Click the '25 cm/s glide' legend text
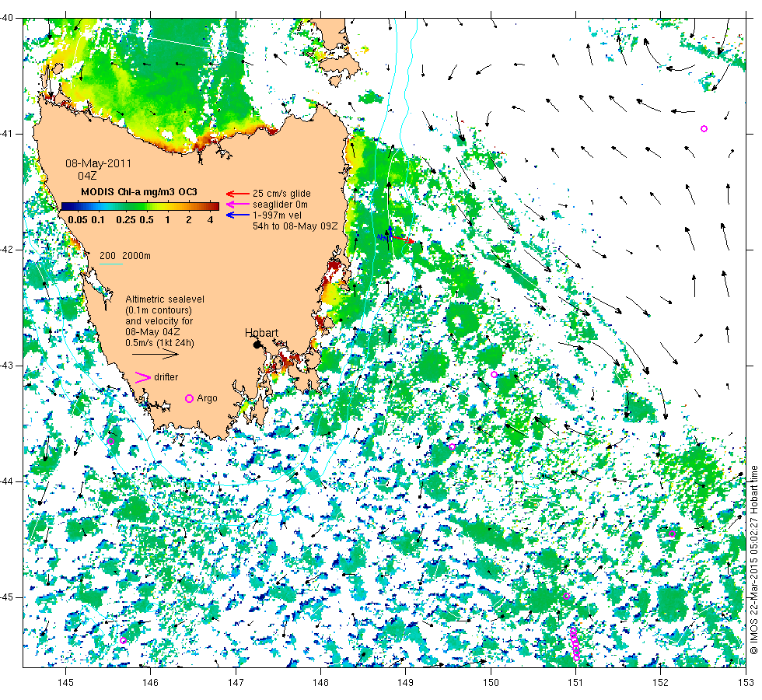The image size is (762, 700). (281, 194)
